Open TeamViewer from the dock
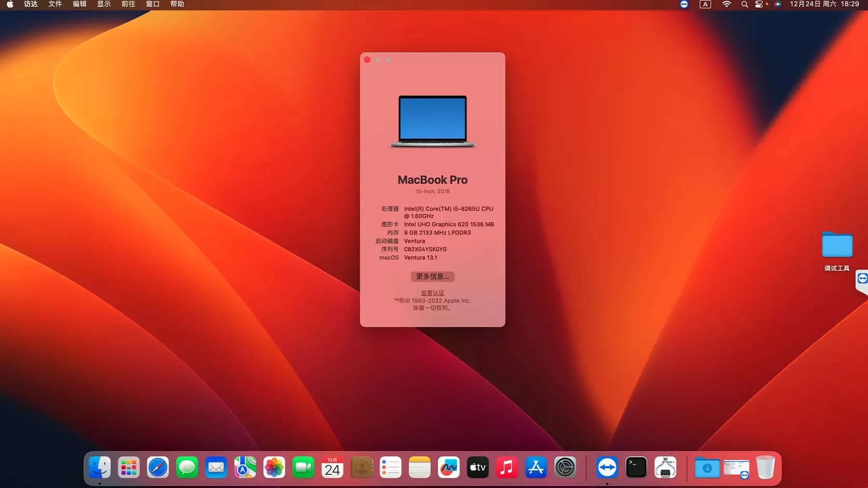 click(x=607, y=468)
